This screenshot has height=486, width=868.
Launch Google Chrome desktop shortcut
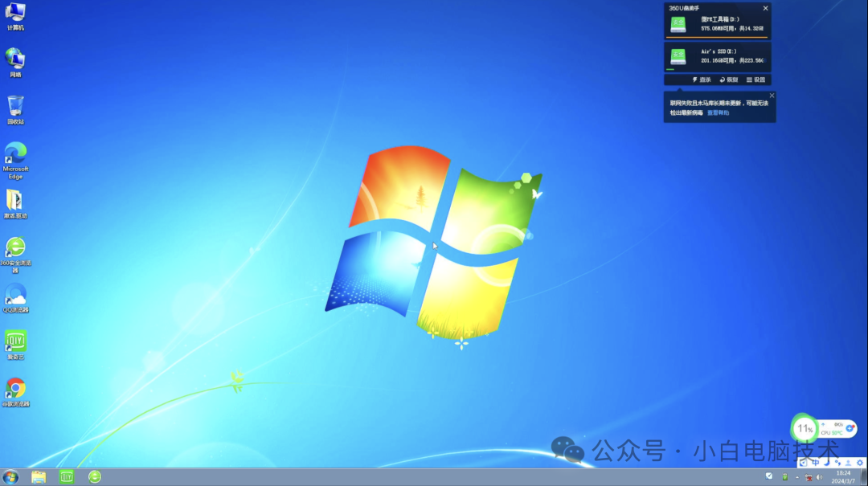pyautogui.click(x=15, y=392)
